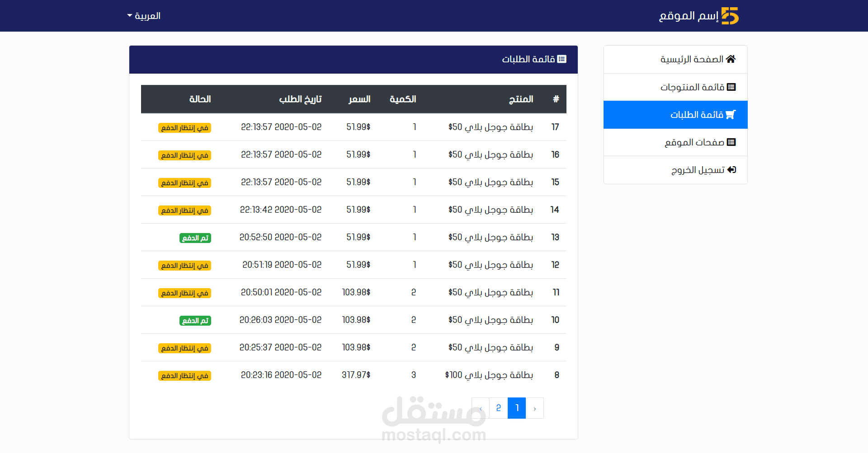Screen dimensions: 868x453
Task: Click the product name in order 8 row
Action: (489, 375)
